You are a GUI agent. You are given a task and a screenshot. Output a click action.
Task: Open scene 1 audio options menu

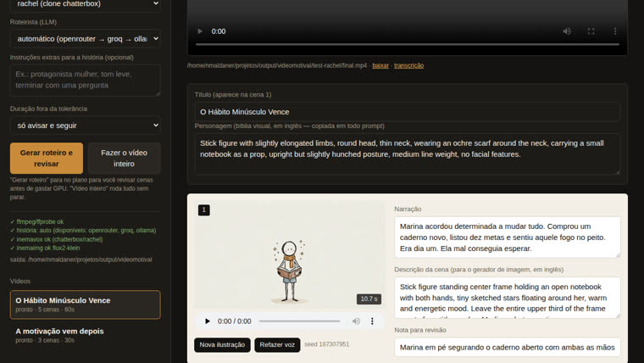[372, 321]
